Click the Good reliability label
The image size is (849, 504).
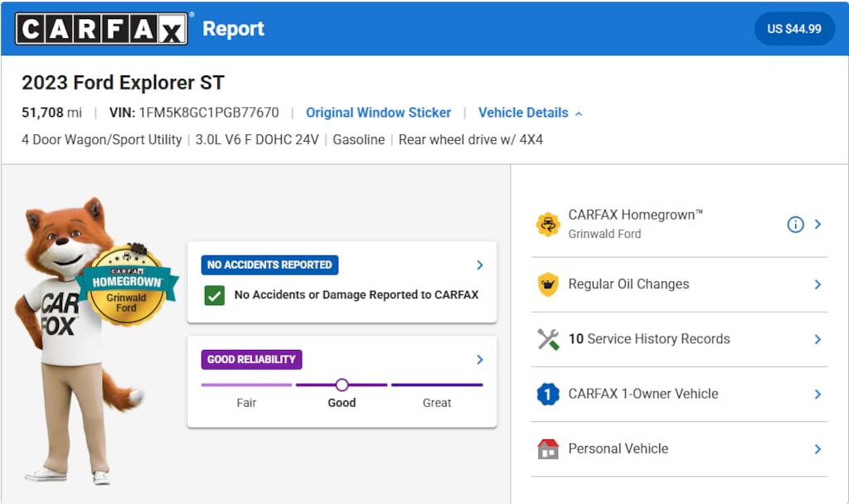342,403
